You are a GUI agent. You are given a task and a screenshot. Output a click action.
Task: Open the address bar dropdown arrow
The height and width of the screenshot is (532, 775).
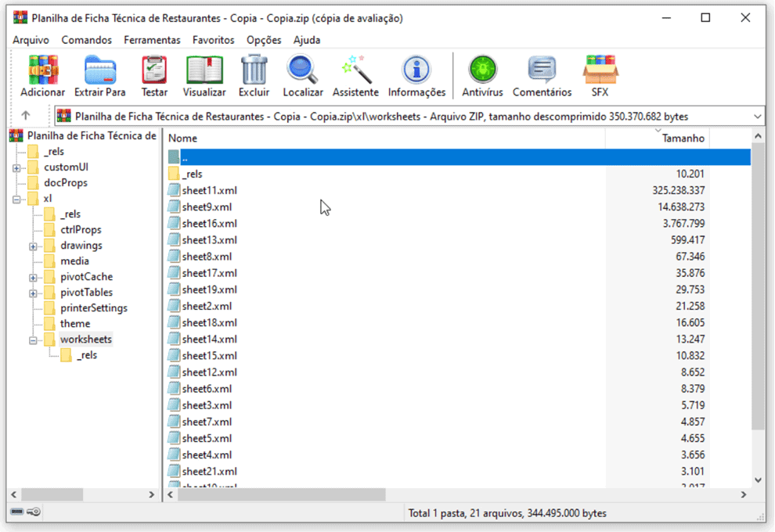(x=756, y=115)
